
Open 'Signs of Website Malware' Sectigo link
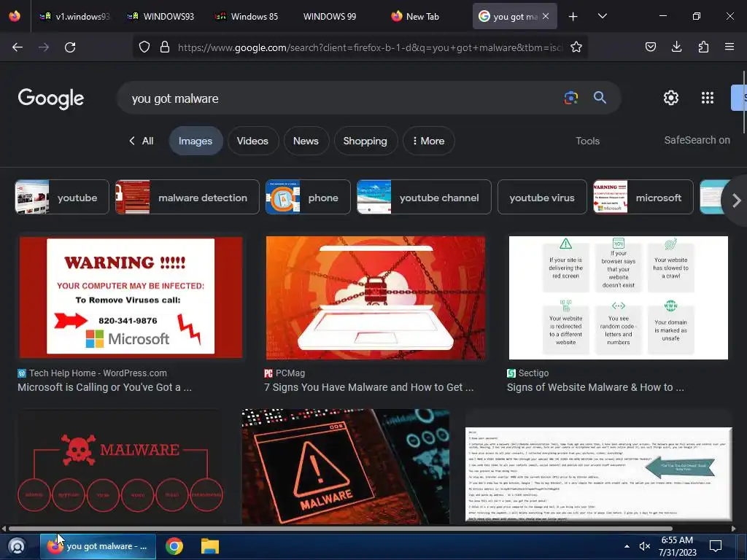click(x=595, y=387)
